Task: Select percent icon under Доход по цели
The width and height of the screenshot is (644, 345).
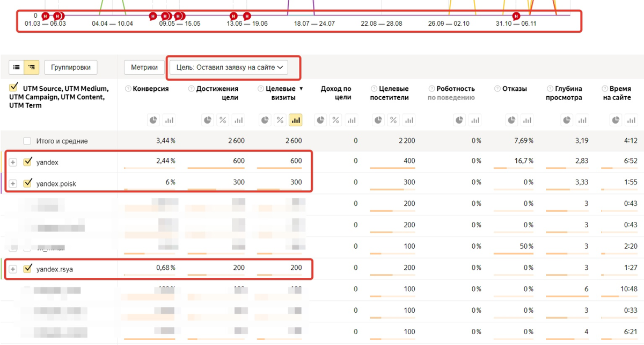Action: 336,120
